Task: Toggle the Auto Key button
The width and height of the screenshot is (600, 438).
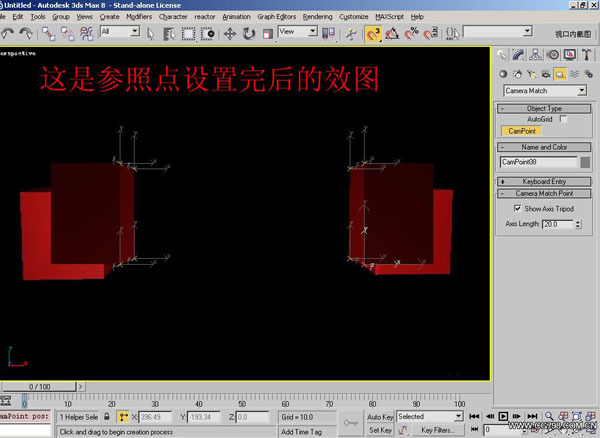Action: tap(380, 417)
